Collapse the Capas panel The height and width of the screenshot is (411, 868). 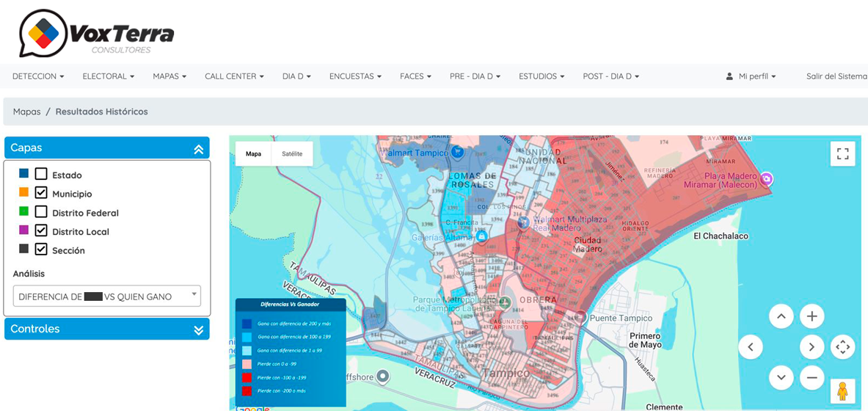coord(198,148)
